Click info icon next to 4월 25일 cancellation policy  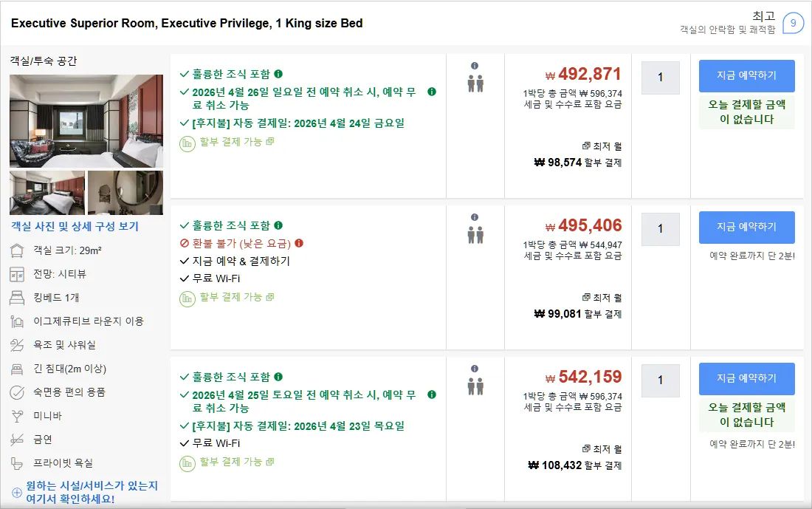click(431, 394)
